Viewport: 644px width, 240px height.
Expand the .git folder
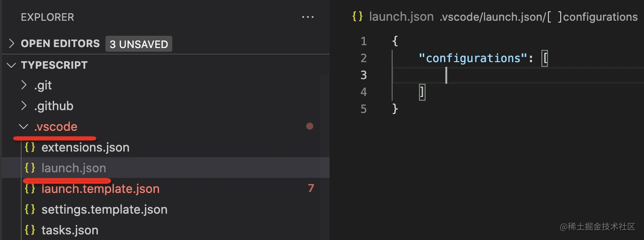24,86
